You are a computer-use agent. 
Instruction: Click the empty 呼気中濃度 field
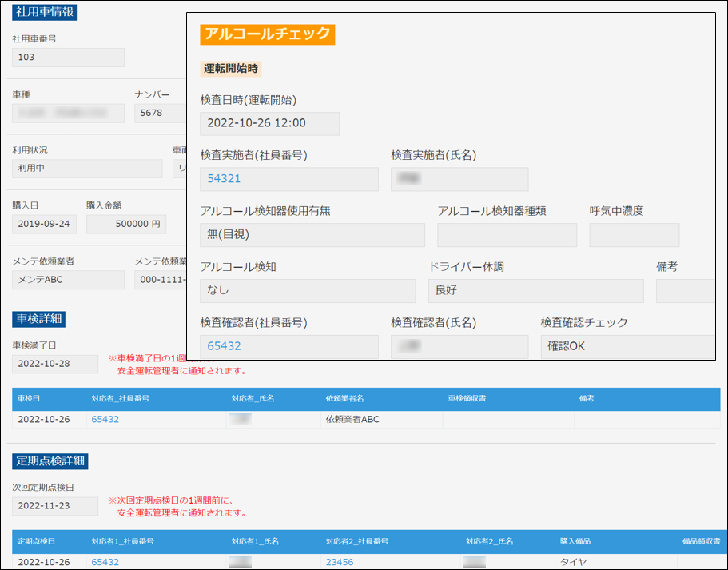(634, 235)
